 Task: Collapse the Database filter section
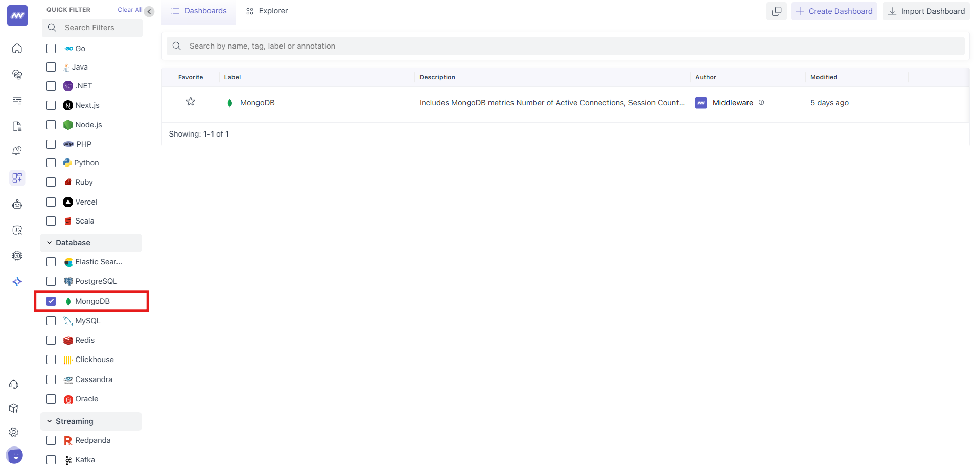49,242
